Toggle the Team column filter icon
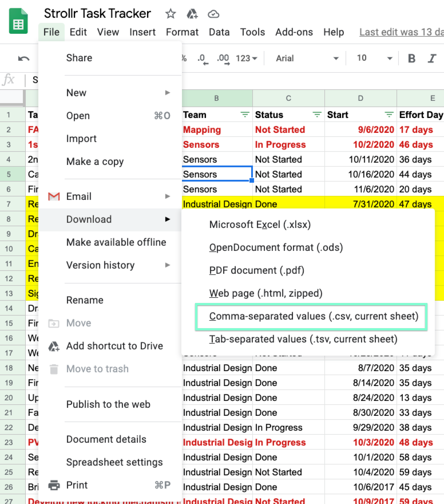Viewport: 444px width, 504px height. (245, 115)
